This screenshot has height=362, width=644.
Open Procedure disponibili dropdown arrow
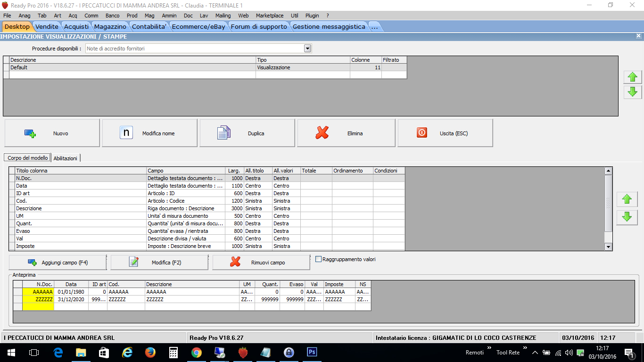click(x=308, y=49)
